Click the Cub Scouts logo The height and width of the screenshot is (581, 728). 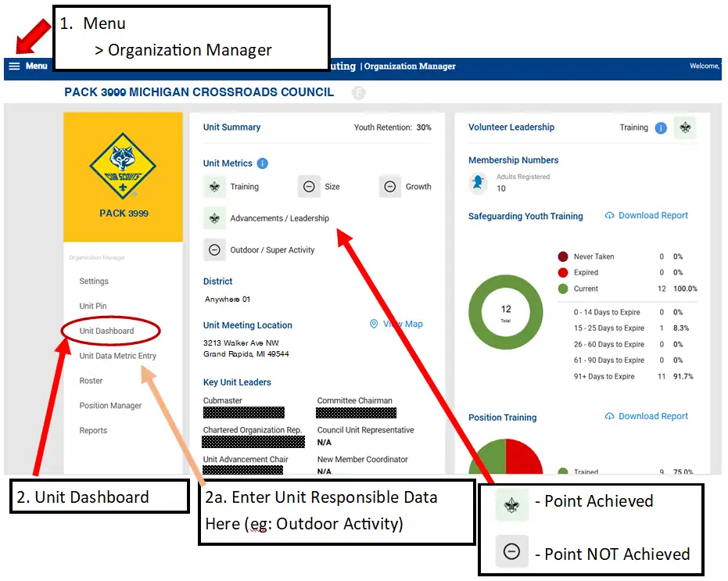(x=123, y=166)
